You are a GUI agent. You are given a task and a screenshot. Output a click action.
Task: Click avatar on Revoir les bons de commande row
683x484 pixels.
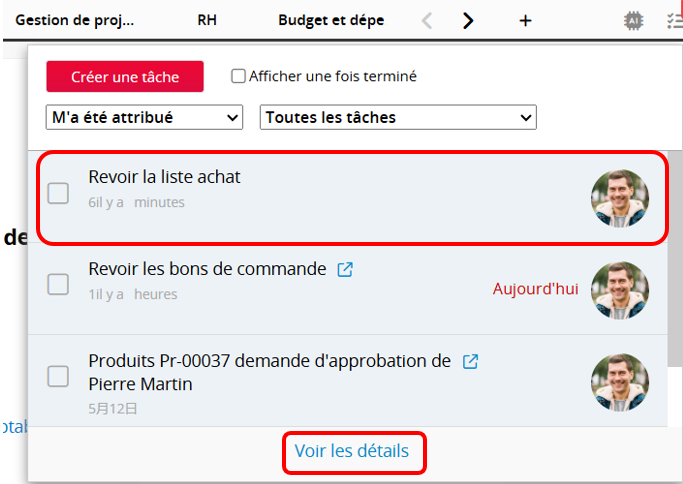[620, 290]
